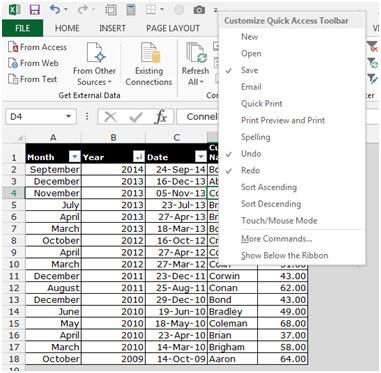Click the Borders grid icon
Screen dimensions: 381x373
coord(151,10)
